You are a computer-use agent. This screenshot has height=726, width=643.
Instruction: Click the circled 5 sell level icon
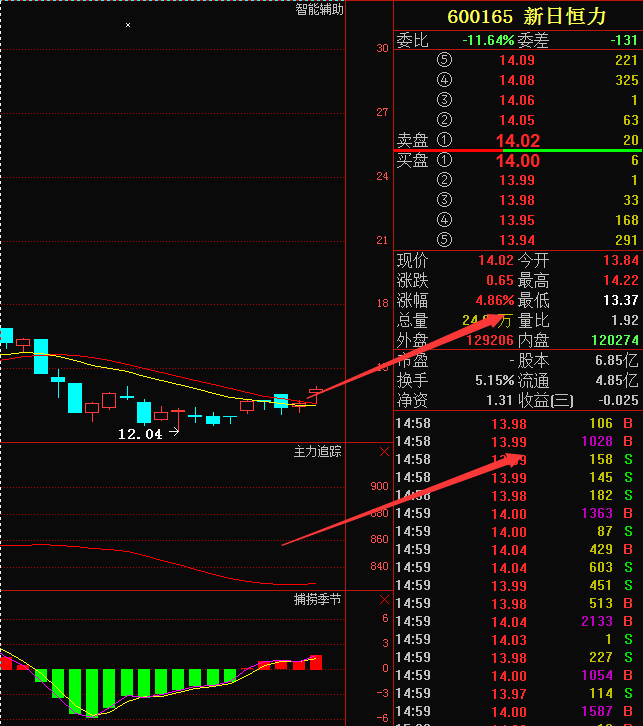pyautogui.click(x=445, y=60)
